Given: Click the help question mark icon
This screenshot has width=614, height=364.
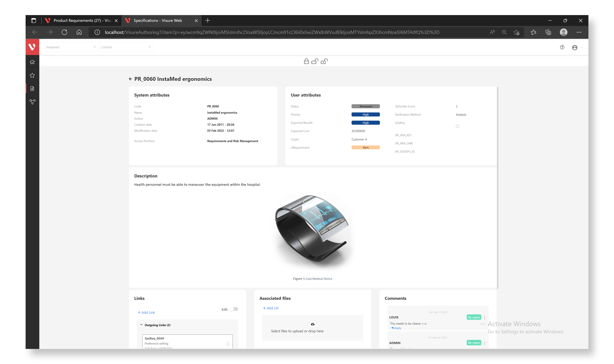Looking at the screenshot, I should 562,47.
